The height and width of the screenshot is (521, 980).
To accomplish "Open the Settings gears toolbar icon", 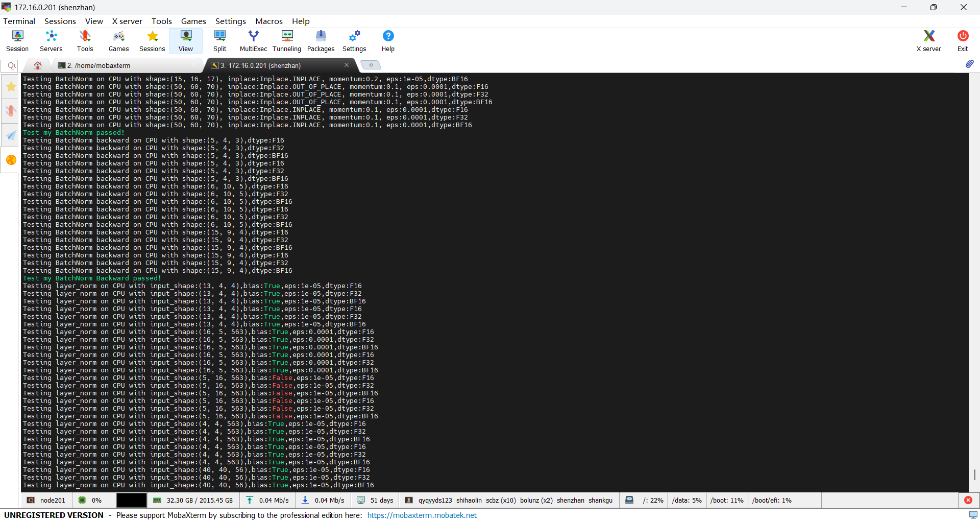I will coord(354,40).
